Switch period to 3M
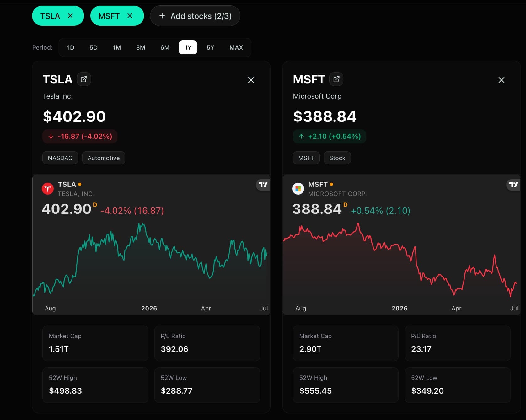The width and height of the screenshot is (526, 420). (x=141, y=47)
